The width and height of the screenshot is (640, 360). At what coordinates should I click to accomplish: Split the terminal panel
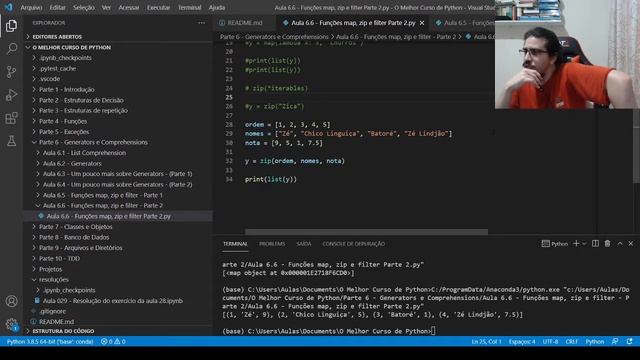pyautogui.click(x=596, y=244)
